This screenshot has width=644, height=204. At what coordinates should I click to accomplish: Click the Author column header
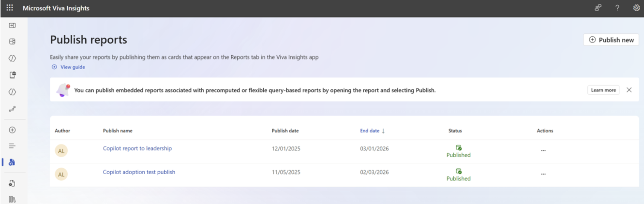tap(62, 131)
